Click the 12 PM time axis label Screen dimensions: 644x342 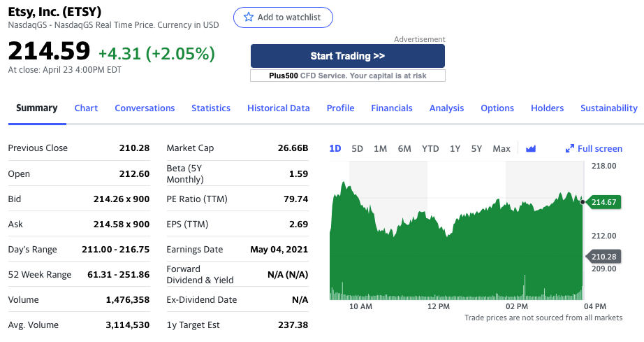438,306
